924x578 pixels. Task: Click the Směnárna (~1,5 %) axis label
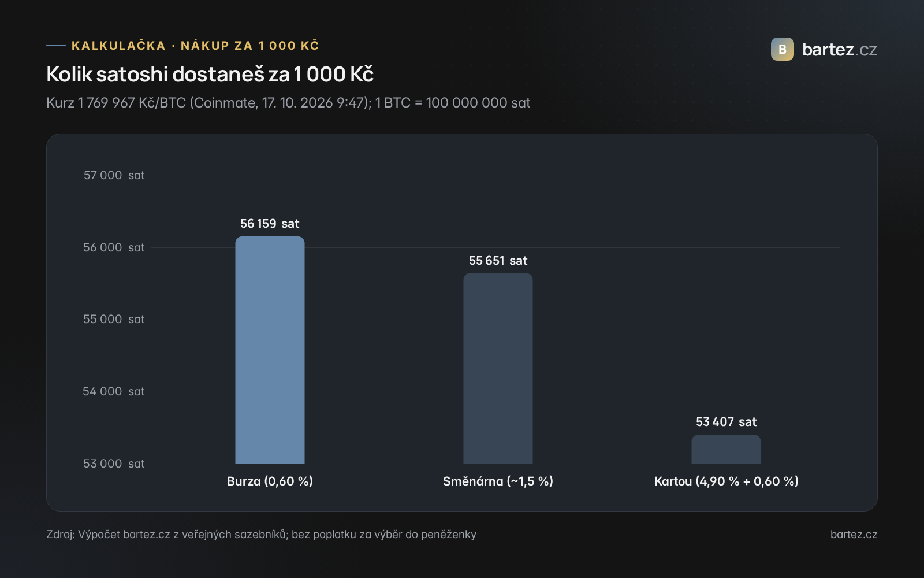pos(498,481)
